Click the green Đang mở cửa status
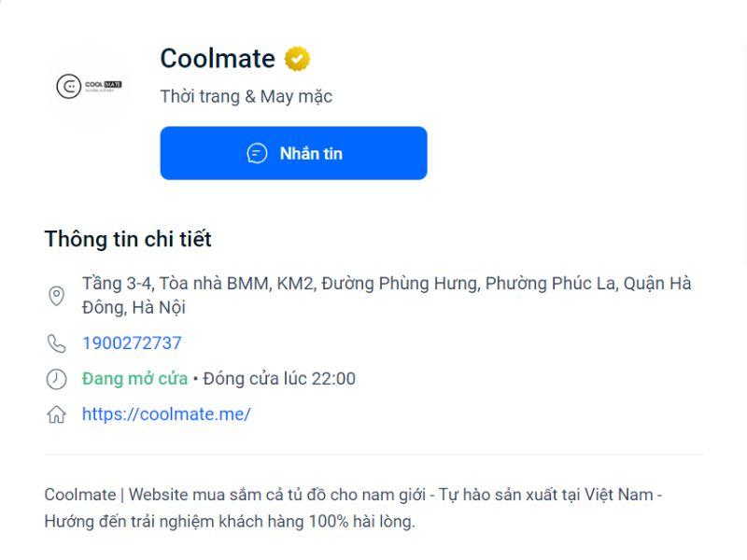 (134, 379)
